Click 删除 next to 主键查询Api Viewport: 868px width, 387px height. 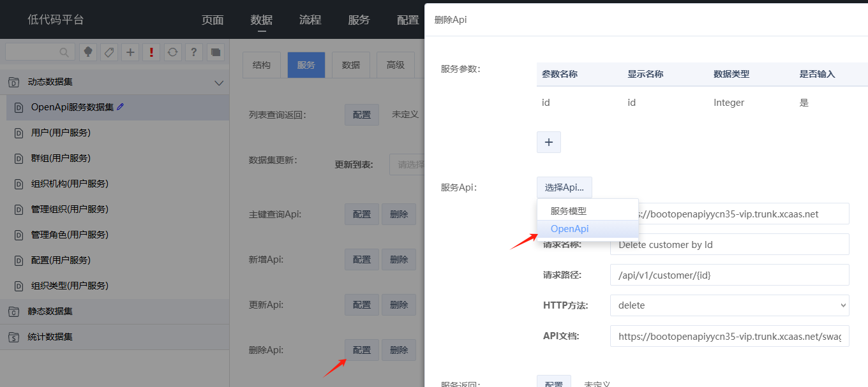point(399,214)
